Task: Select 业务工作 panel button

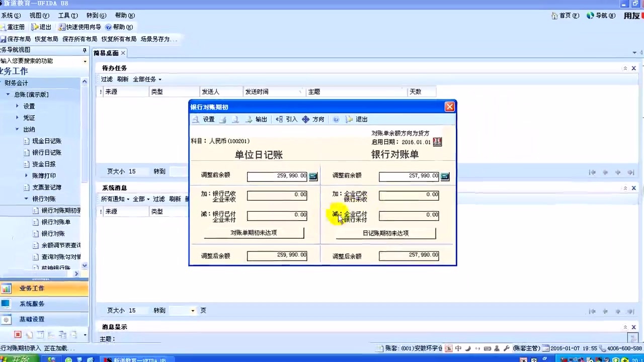Action: point(44,289)
